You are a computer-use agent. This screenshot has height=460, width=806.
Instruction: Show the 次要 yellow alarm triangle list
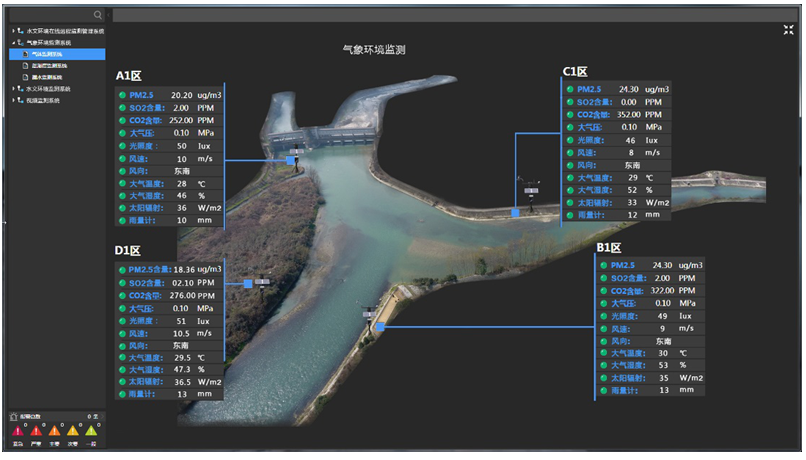point(72,431)
